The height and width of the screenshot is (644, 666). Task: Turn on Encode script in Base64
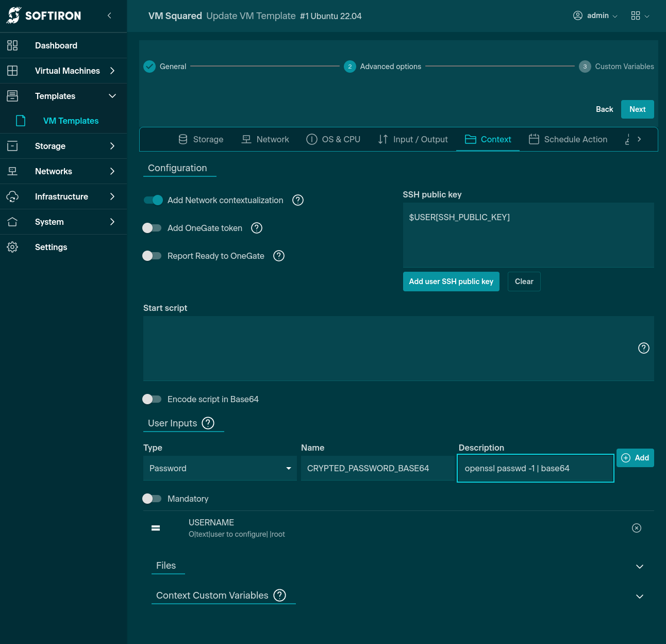point(152,399)
